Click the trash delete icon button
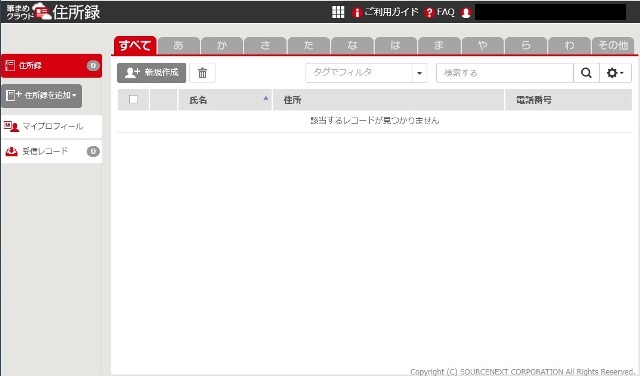 (202, 73)
